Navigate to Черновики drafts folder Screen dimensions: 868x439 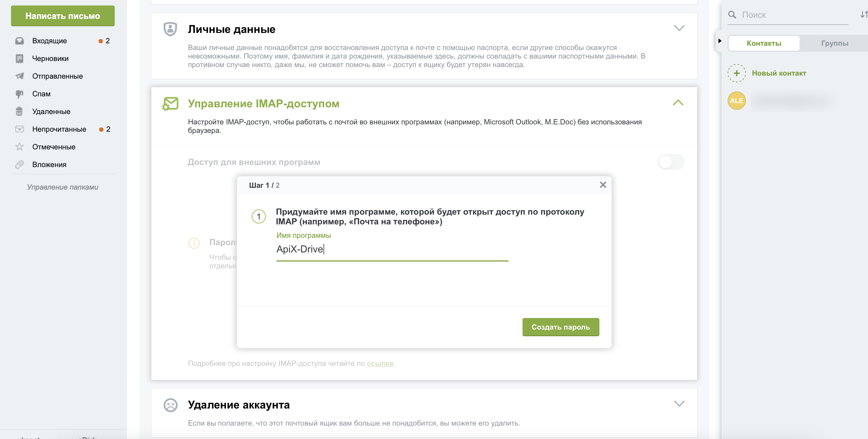50,58
